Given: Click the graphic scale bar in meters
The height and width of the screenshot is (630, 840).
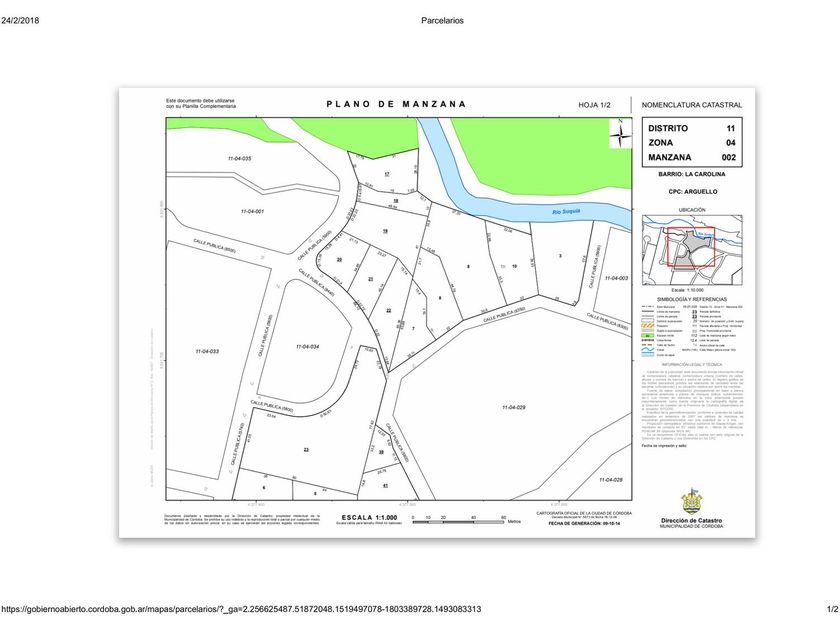Looking at the screenshot, I should click(x=459, y=521).
